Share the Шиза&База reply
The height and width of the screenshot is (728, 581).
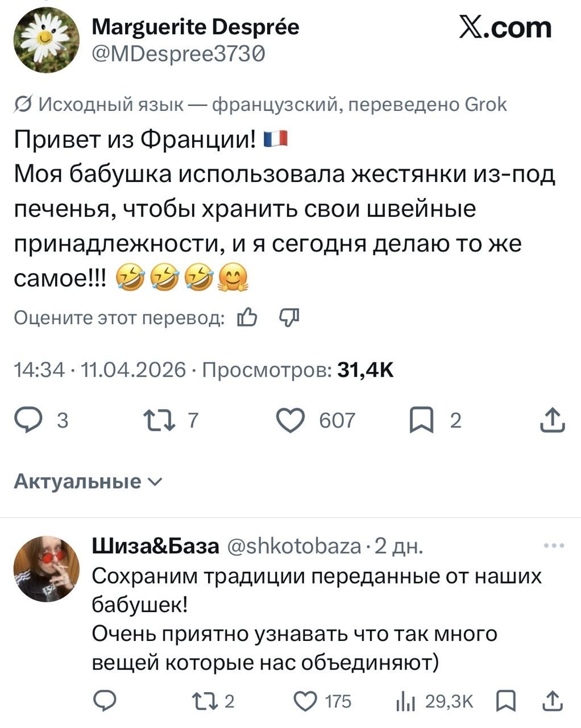point(552,701)
